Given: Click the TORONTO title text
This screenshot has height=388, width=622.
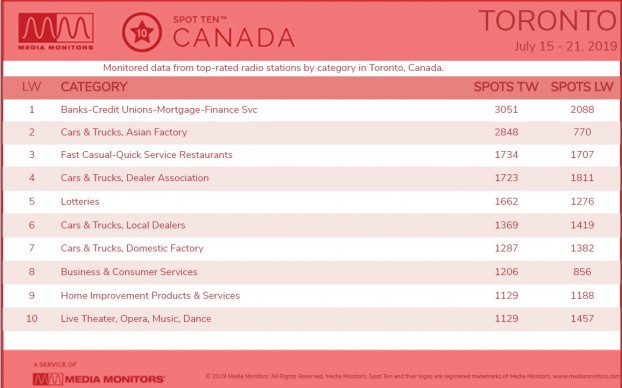Looking at the screenshot, I should coord(548,21).
